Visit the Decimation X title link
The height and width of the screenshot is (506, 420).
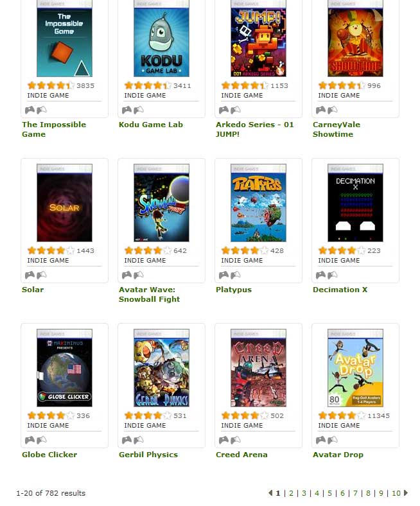coord(340,290)
